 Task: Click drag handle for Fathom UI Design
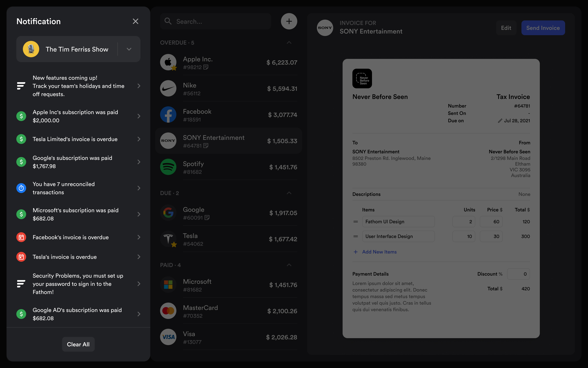click(355, 222)
